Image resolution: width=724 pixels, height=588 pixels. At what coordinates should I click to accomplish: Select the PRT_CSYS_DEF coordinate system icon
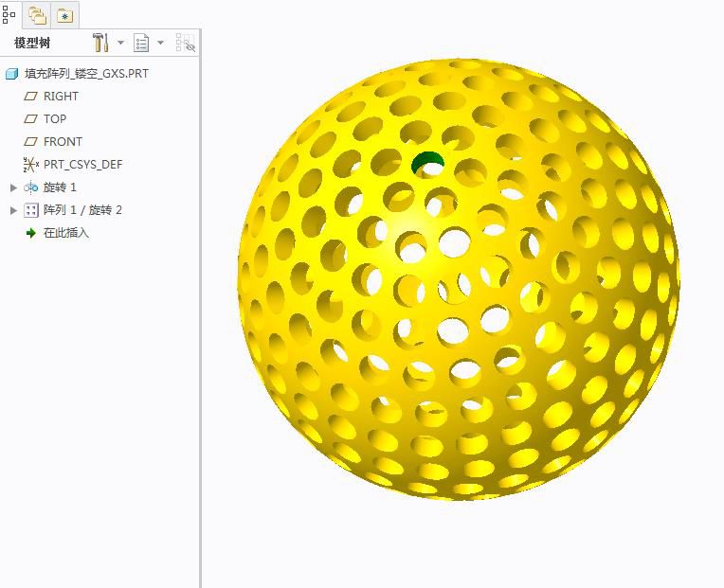tap(30, 164)
